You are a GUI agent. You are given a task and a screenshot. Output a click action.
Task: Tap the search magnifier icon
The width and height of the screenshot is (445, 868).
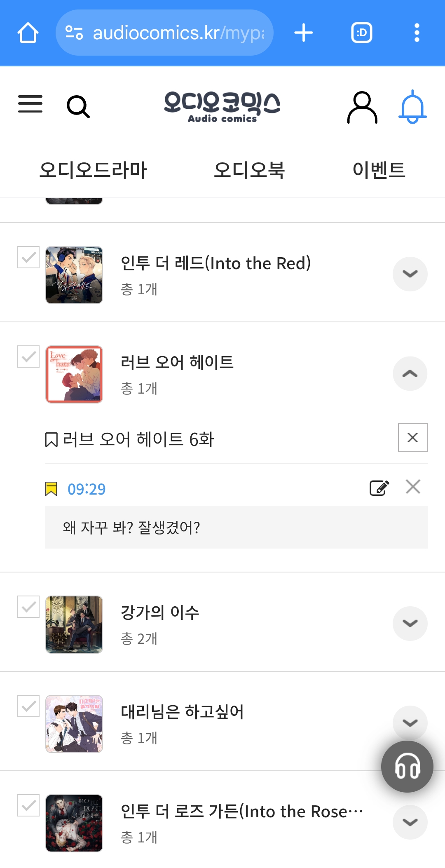78,107
